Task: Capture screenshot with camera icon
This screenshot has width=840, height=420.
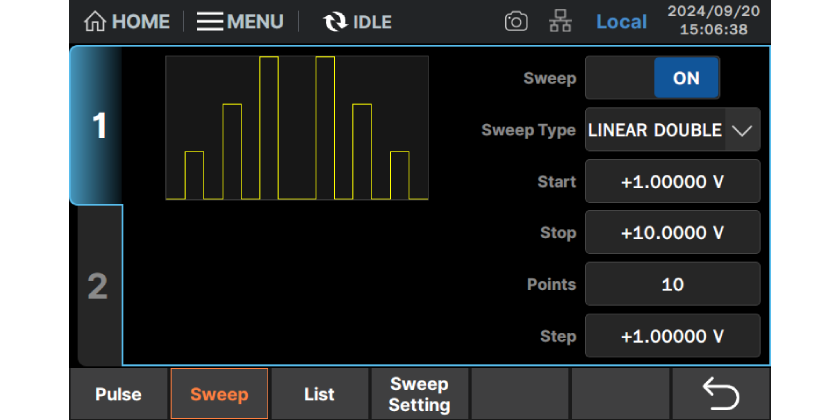Action: pos(516,21)
